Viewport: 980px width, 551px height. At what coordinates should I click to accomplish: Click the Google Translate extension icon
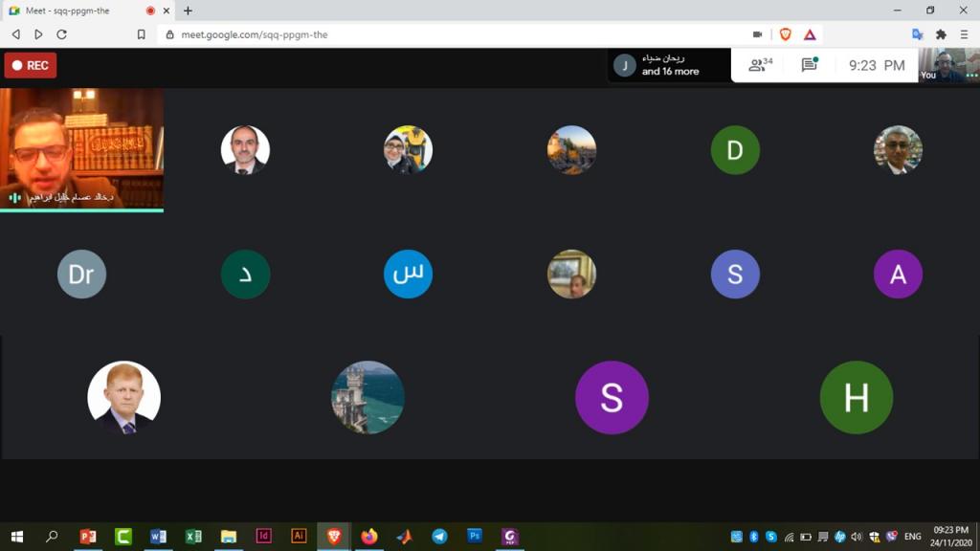click(x=917, y=34)
